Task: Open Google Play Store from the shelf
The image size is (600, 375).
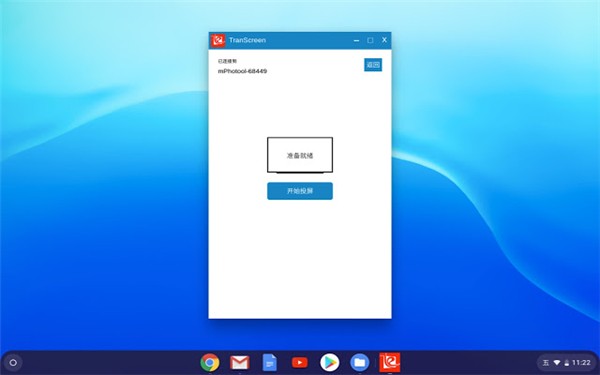Action: click(x=329, y=362)
